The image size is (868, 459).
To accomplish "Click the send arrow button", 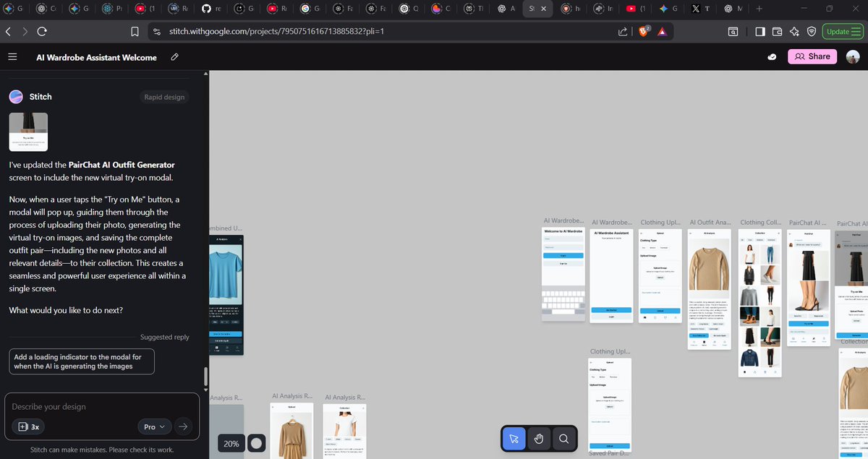I will click(184, 426).
